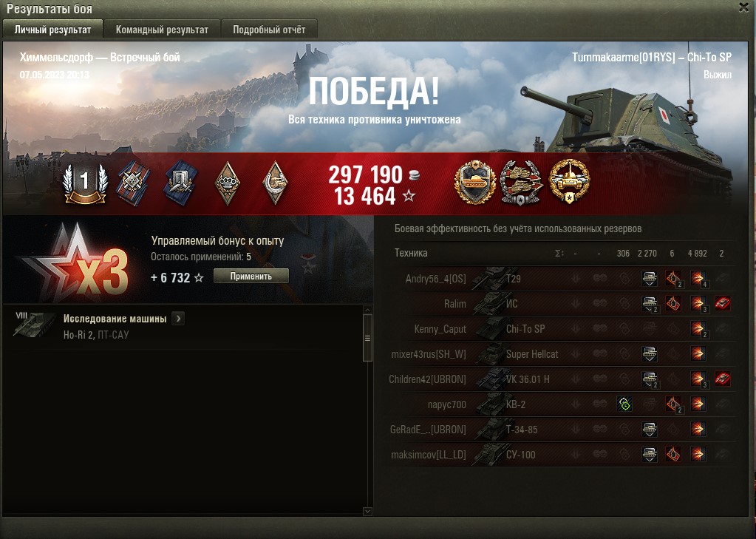Click the brass knuckles diamond medal

click(227, 183)
